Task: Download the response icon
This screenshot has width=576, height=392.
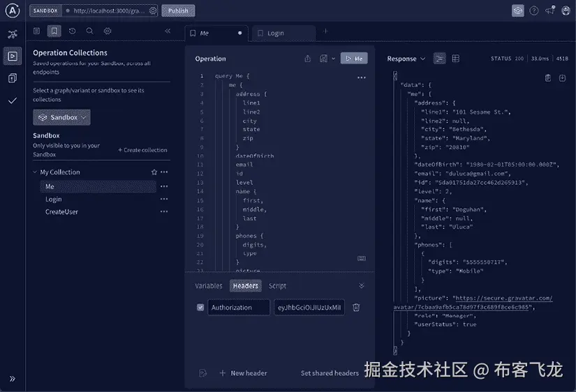Action: point(562,78)
